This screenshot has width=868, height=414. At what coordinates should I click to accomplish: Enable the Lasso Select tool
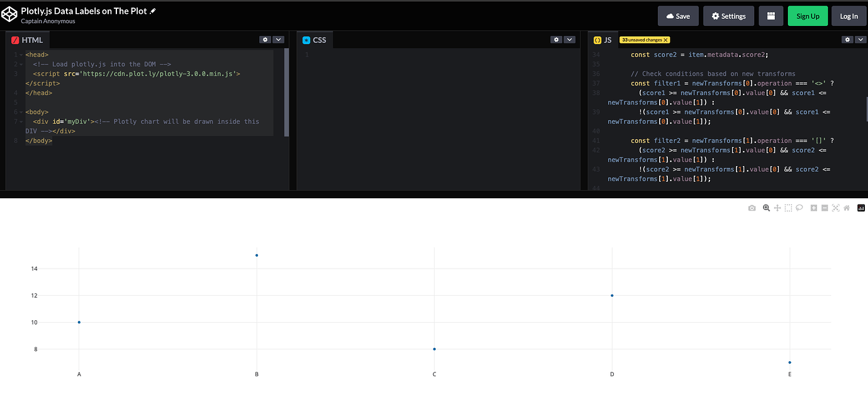pyautogui.click(x=799, y=208)
